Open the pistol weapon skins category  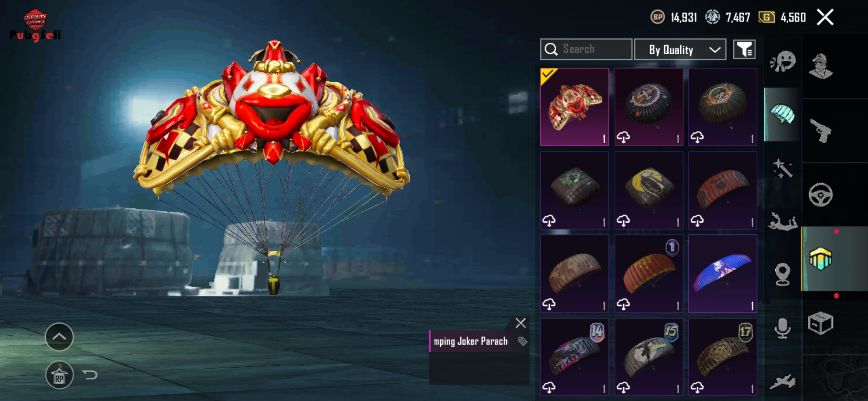tap(821, 131)
